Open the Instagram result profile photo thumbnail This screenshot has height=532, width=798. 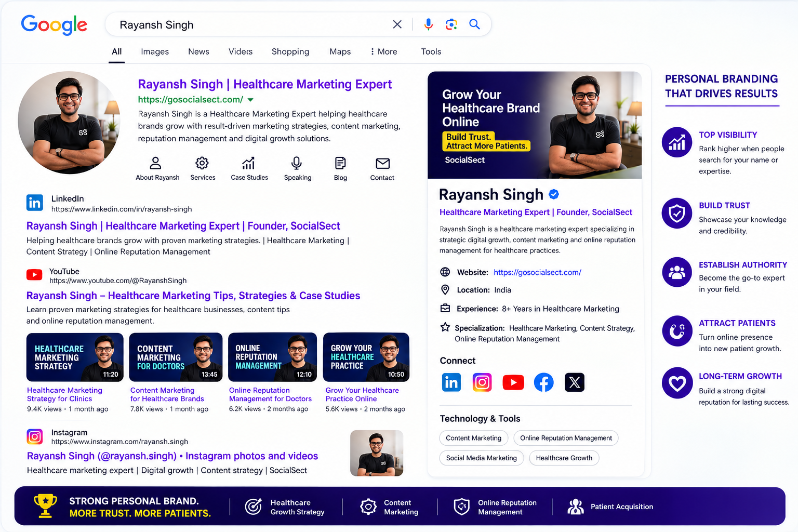pos(377,453)
